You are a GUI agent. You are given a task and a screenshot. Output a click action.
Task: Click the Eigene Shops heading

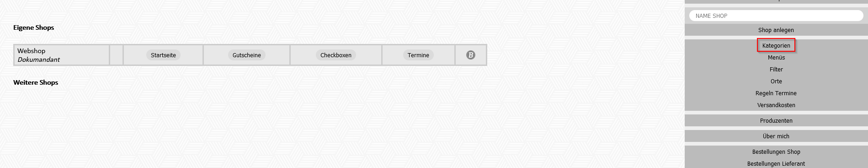(x=34, y=27)
